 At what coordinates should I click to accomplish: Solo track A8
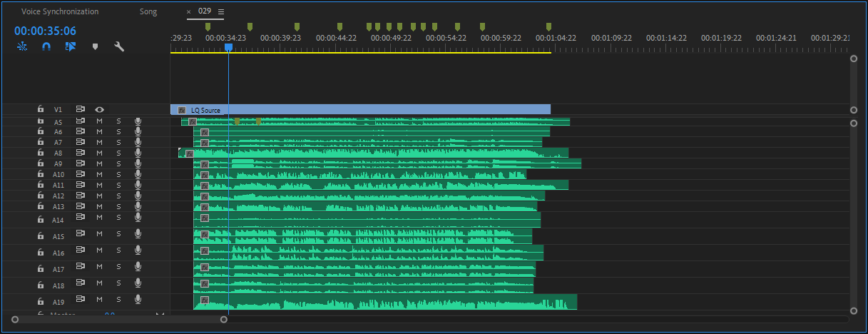(x=119, y=153)
